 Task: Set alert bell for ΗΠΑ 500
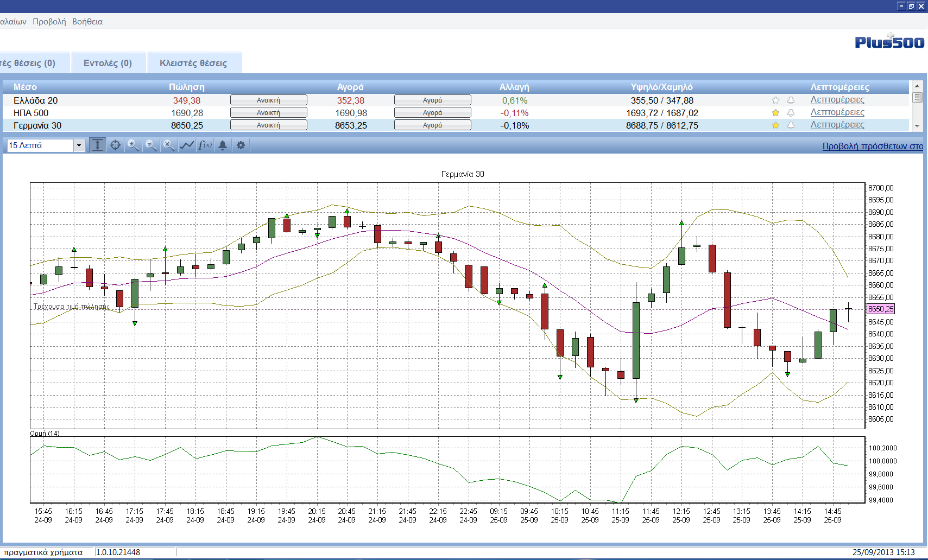791,113
